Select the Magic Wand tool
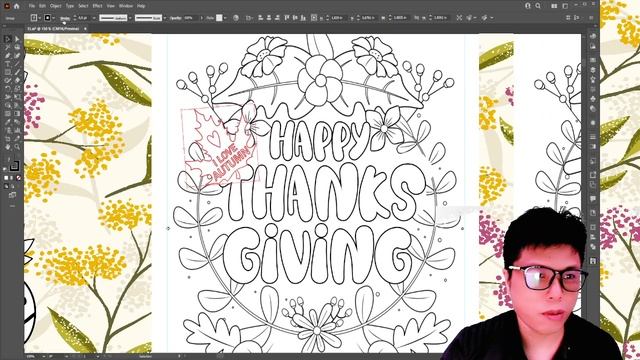This screenshot has height=360, width=640. pos(7,47)
